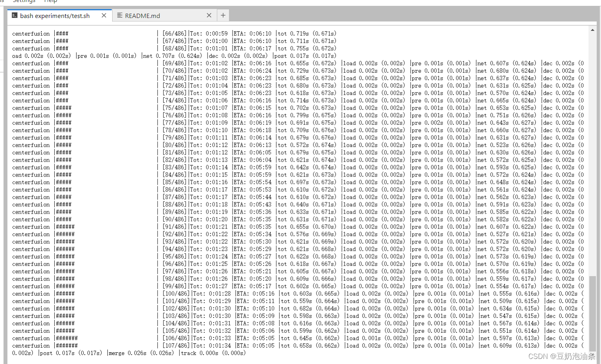Image resolution: width=601 pixels, height=364 pixels.
Task: Close the README.md tab
Action: click(x=209, y=16)
